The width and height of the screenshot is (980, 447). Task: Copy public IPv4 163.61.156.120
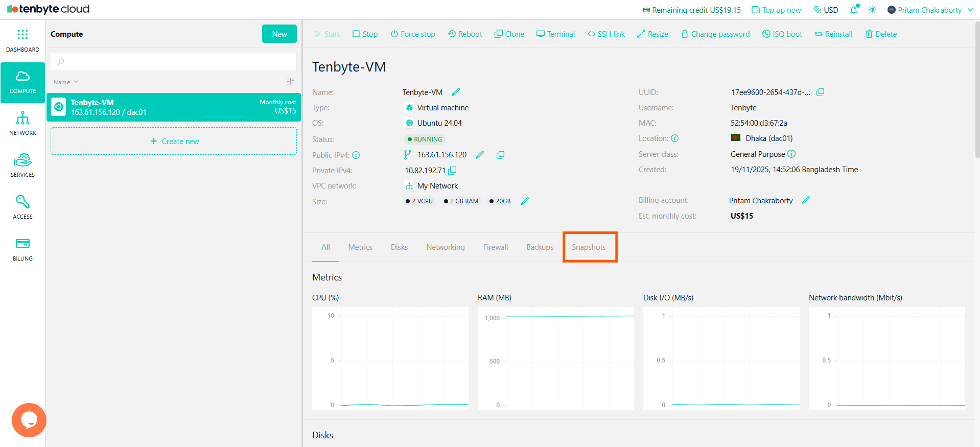coord(500,155)
